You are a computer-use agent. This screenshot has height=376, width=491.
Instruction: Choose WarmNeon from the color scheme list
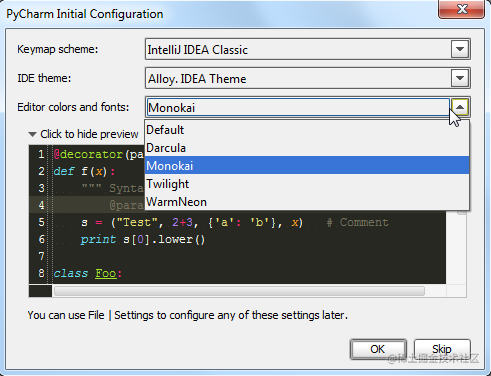(307, 202)
